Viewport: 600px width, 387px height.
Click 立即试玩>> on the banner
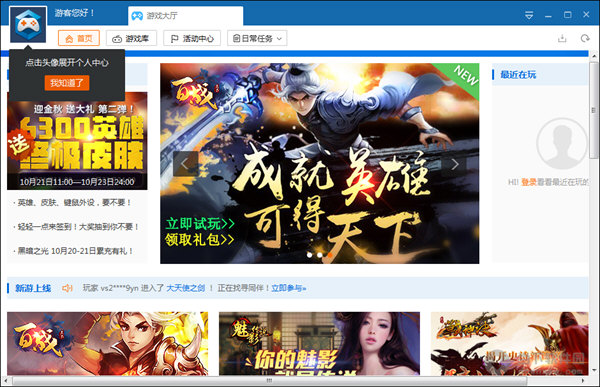pos(200,224)
